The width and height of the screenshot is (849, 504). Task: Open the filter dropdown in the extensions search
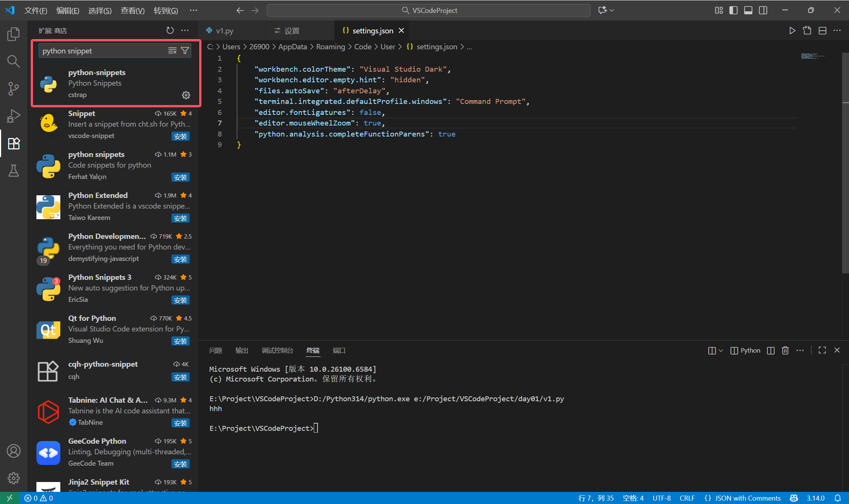[x=185, y=50]
